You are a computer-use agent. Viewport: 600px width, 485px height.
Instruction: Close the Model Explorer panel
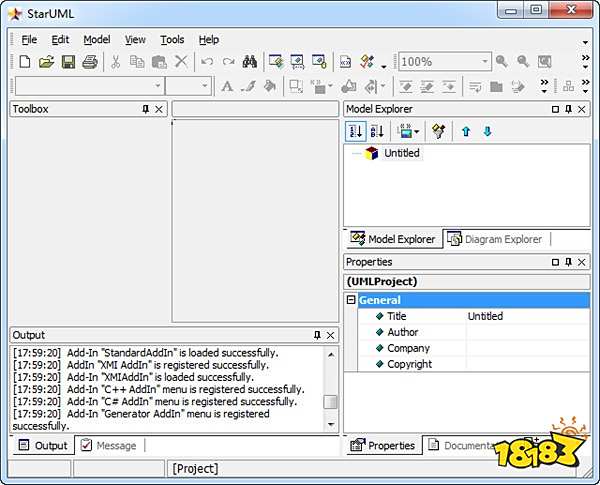click(582, 109)
